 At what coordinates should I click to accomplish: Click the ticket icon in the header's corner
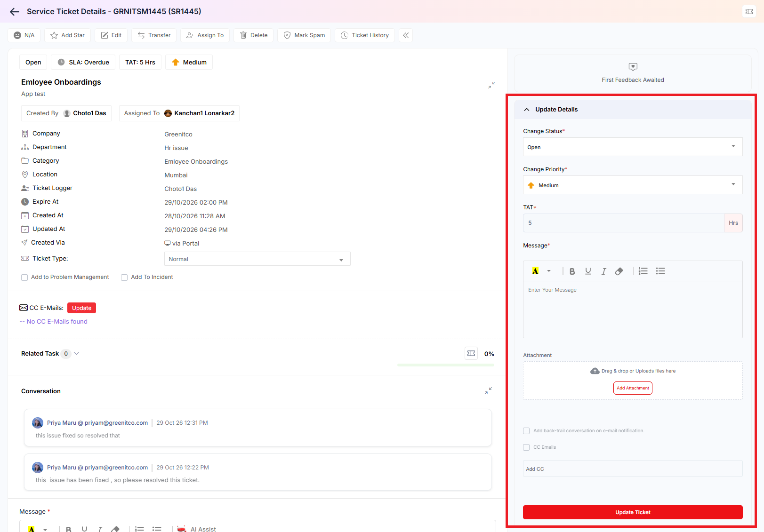pos(749,11)
